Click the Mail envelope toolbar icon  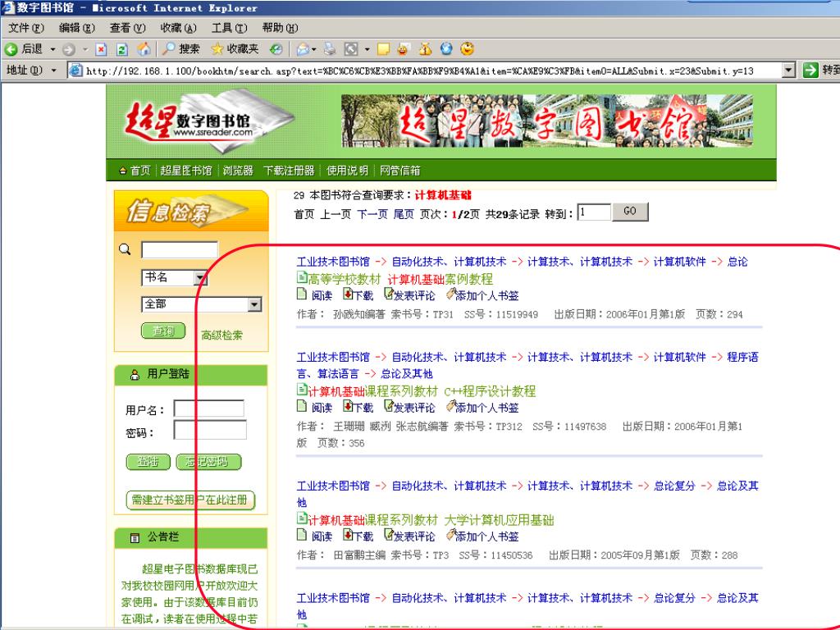point(303,49)
